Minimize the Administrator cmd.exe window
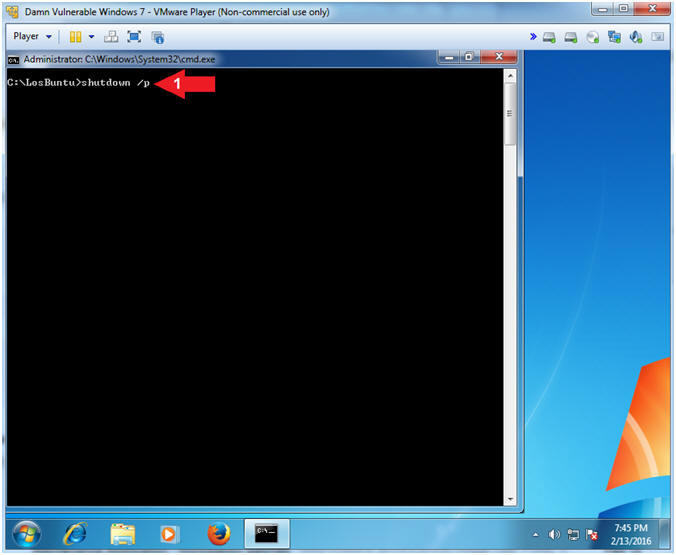 point(449,57)
